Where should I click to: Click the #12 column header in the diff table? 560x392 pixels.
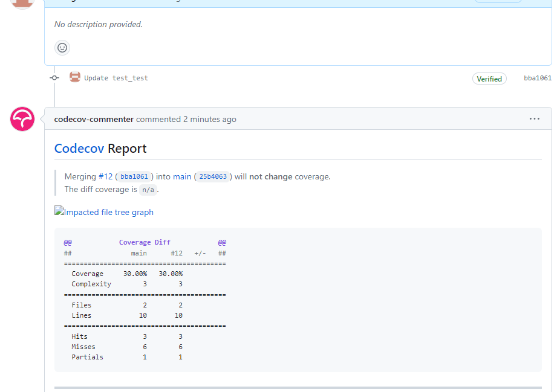177,253
